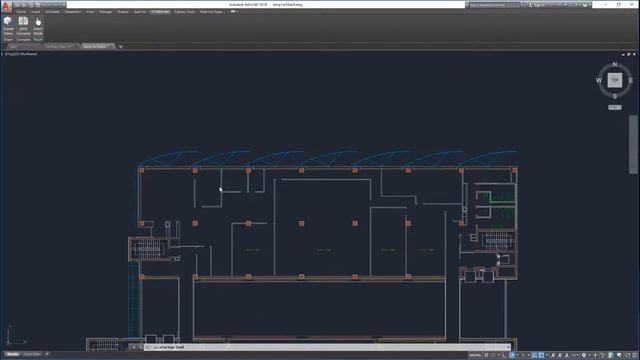This screenshot has height=360, width=640.
Task: Click the Sign In user icon
Action: click(x=531, y=5)
